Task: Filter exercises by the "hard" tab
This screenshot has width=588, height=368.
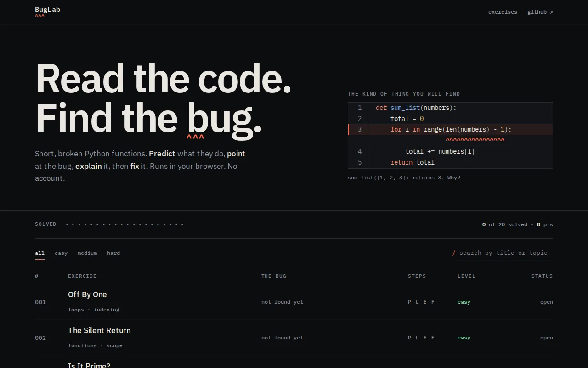Action: [113, 253]
